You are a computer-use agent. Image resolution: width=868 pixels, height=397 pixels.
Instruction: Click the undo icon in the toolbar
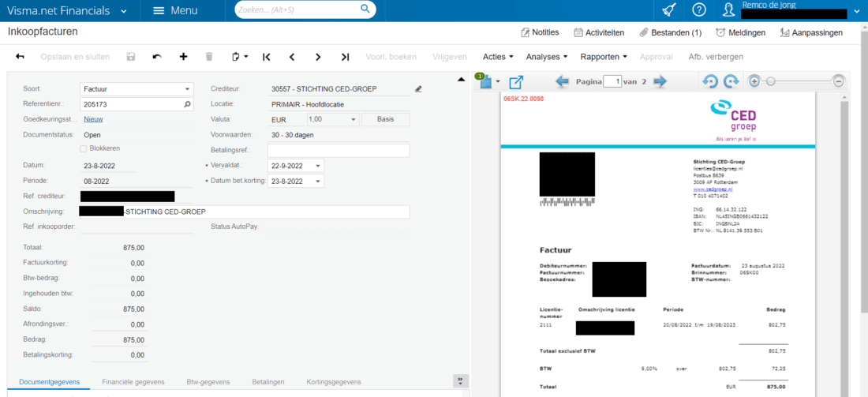pyautogui.click(x=157, y=57)
